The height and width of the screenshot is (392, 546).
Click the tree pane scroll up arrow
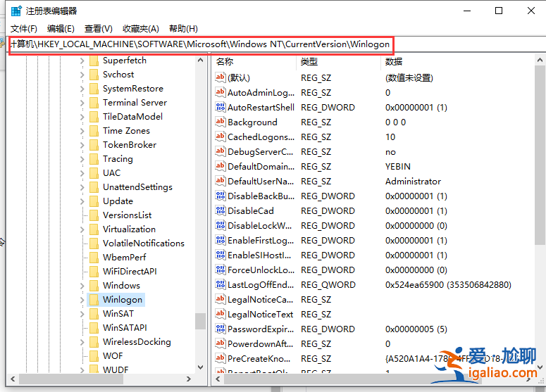tap(200, 61)
